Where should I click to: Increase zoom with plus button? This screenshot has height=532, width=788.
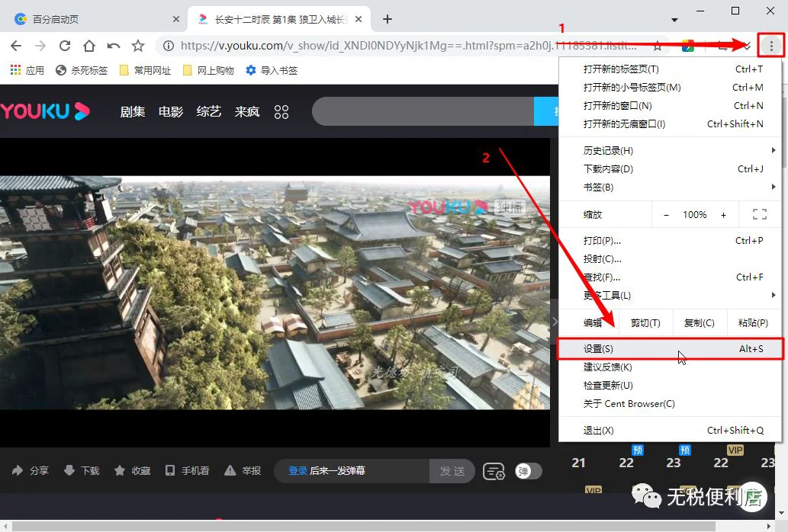tap(723, 215)
